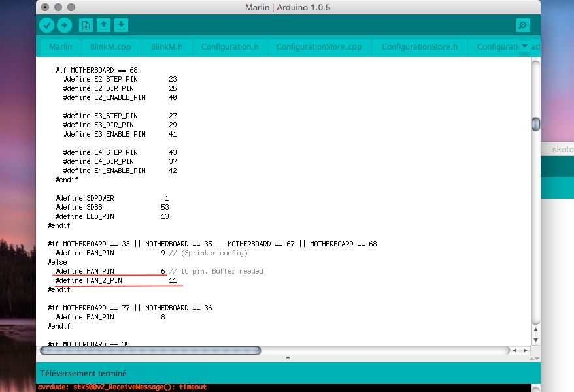Click the '#define FAN_PIN 8' line

click(x=110, y=317)
